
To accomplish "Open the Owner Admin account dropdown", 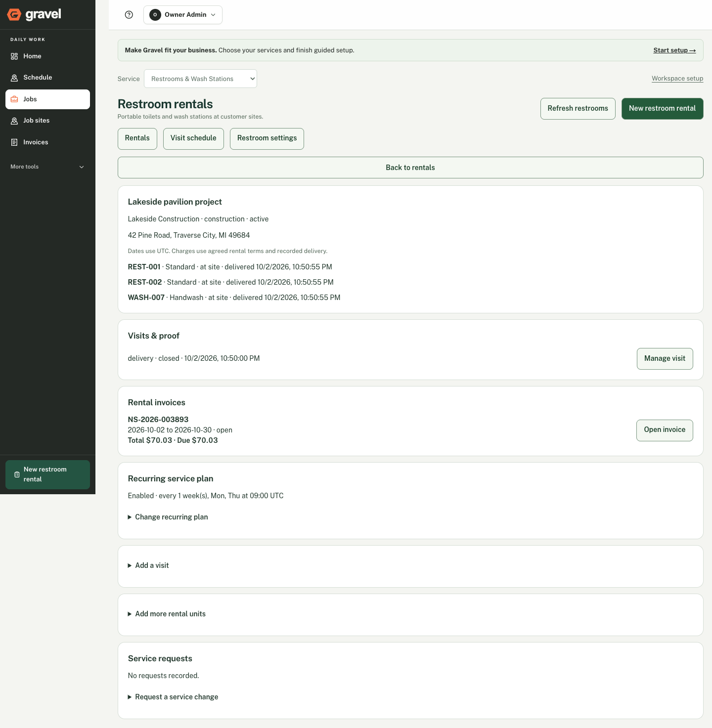I will point(183,15).
